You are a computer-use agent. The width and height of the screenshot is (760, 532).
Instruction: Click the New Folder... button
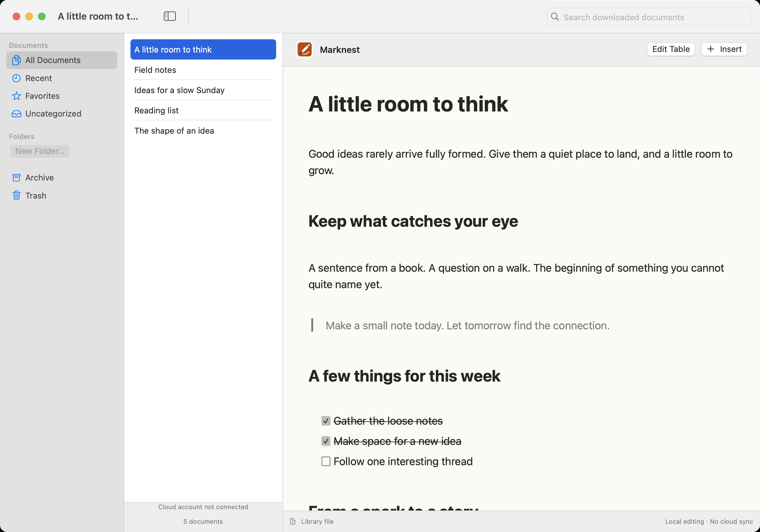point(40,151)
